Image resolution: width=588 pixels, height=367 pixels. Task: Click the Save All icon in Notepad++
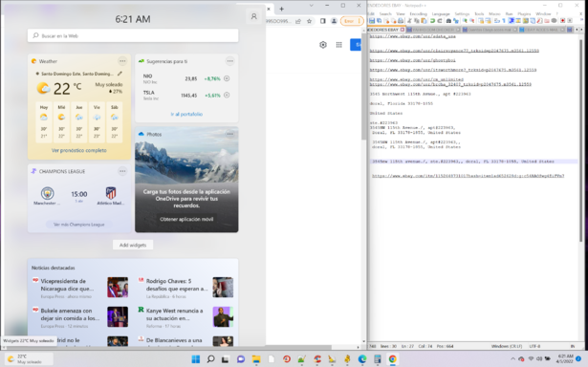pos(379,21)
